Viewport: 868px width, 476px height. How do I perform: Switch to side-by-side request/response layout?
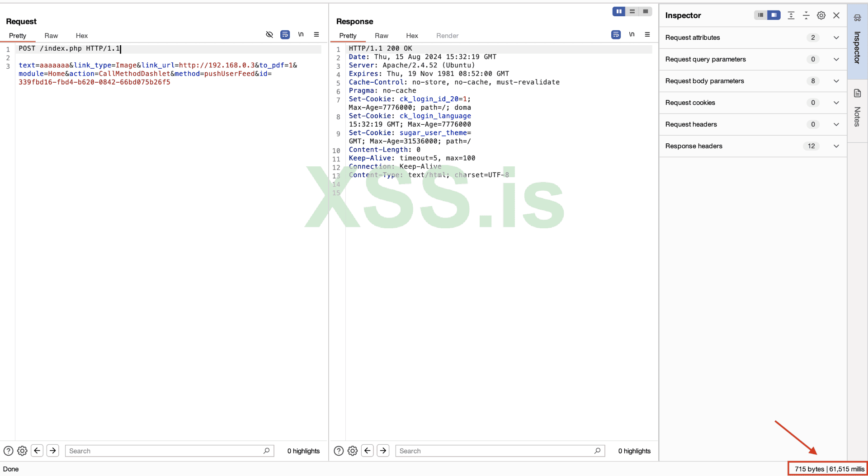pos(619,11)
